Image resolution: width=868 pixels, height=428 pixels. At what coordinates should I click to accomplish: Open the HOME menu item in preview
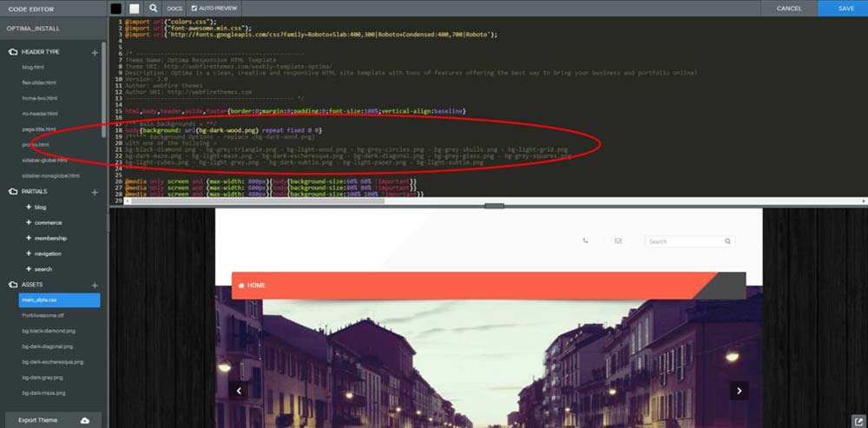tap(252, 286)
